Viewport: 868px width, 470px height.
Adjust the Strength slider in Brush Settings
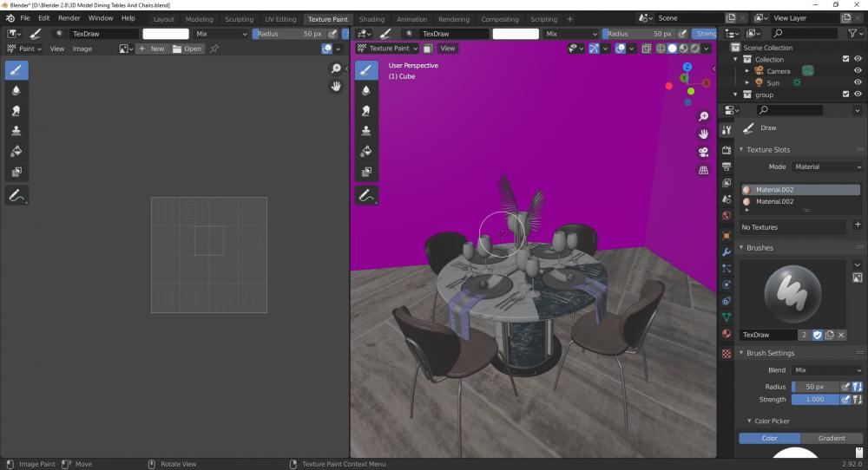coord(814,400)
